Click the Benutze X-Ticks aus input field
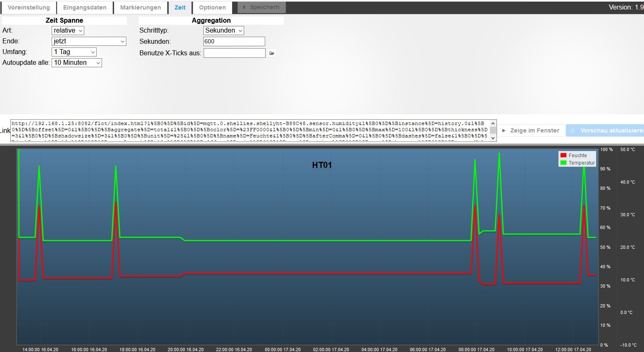The image size is (644, 352). click(234, 53)
